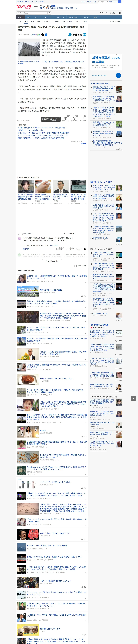This screenshot has width=138, height=644.
Task: React with わかりやすい lightbulb icon
Action: point(74,118)
